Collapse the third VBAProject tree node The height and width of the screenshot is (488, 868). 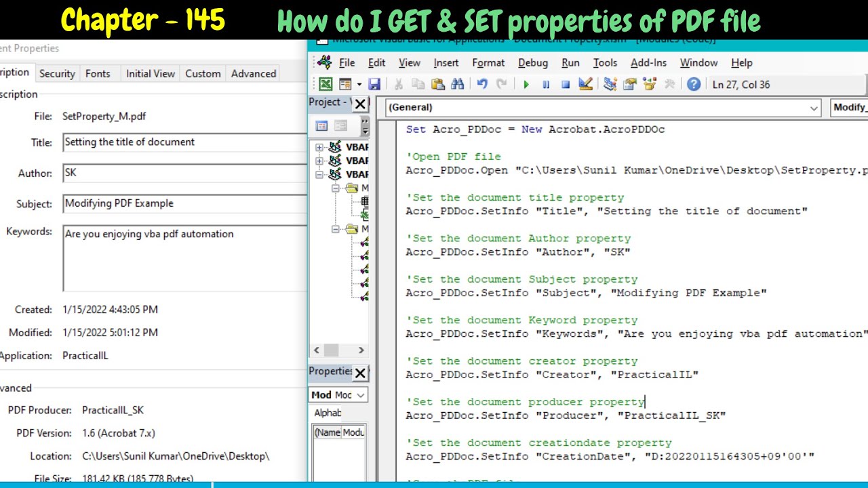(x=319, y=174)
